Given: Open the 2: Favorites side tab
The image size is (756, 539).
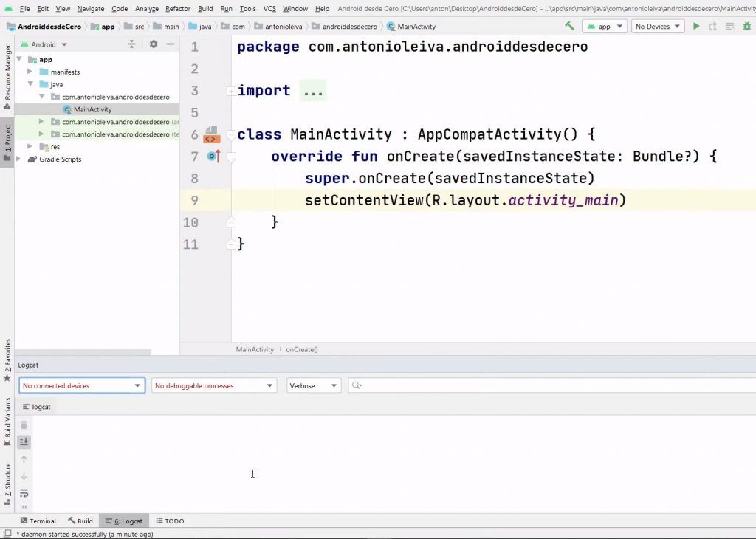Looking at the screenshot, I should [x=7, y=360].
